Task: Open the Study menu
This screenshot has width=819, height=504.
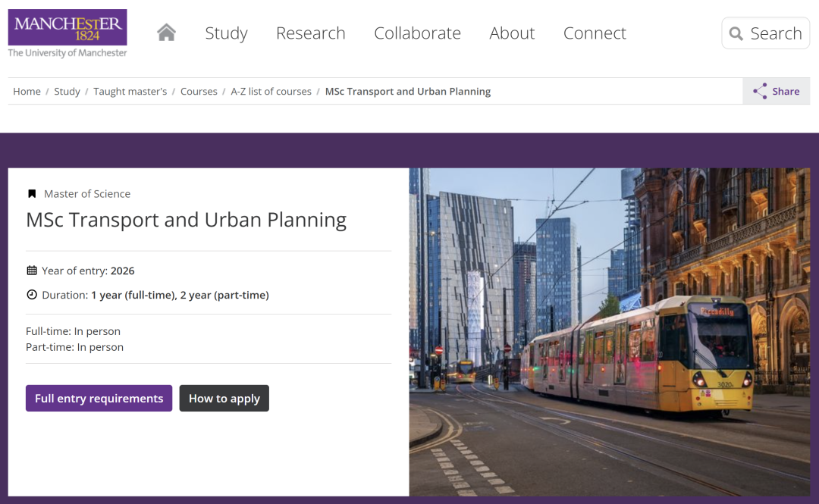Action: click(x=226, y=33)
